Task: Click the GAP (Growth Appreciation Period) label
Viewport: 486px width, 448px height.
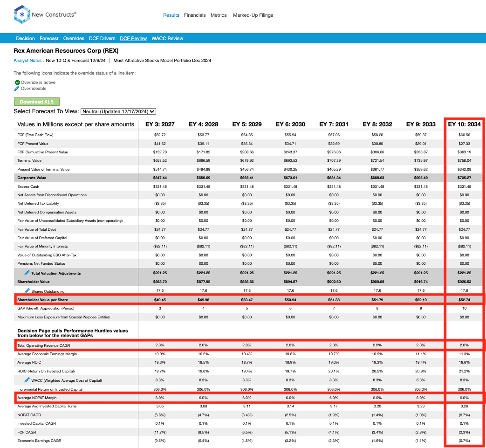Action: point(46,309)
